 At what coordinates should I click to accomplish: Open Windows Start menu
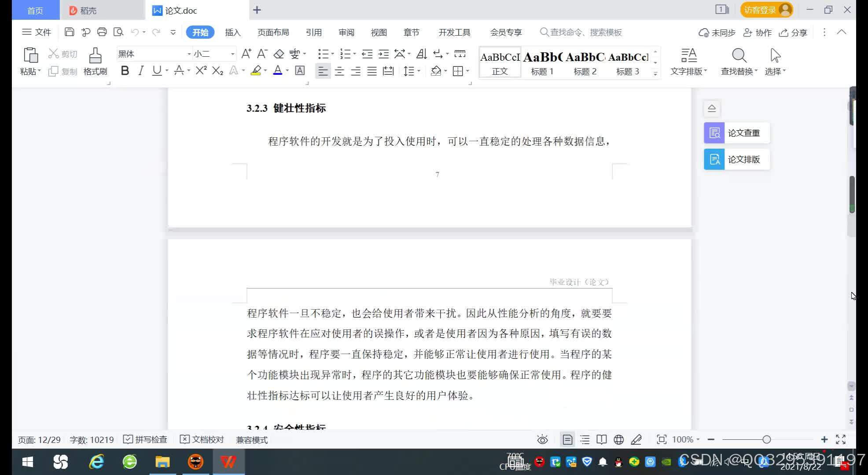point(28,462)
